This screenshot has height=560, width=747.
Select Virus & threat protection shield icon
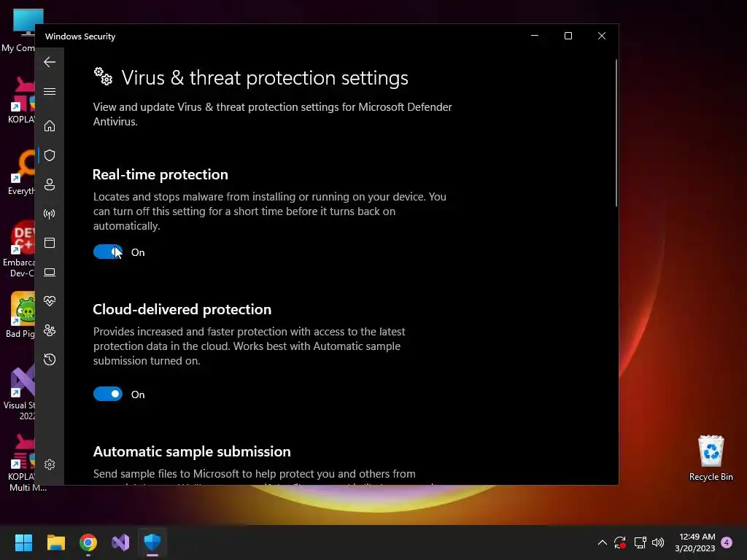click(x=50, y=155)
